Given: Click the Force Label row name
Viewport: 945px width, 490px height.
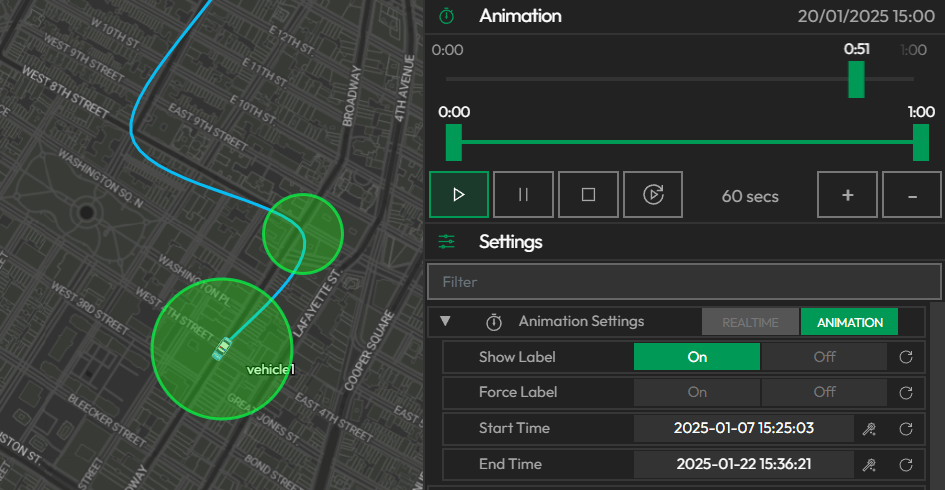Looking at the screenshot, I should [518, 392].
